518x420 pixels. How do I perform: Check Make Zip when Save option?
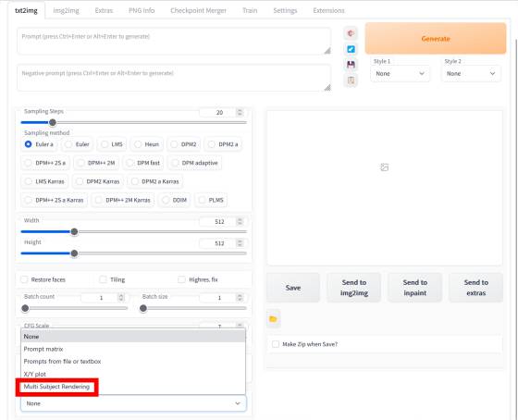pyautogui.click(x=276, y=344)
